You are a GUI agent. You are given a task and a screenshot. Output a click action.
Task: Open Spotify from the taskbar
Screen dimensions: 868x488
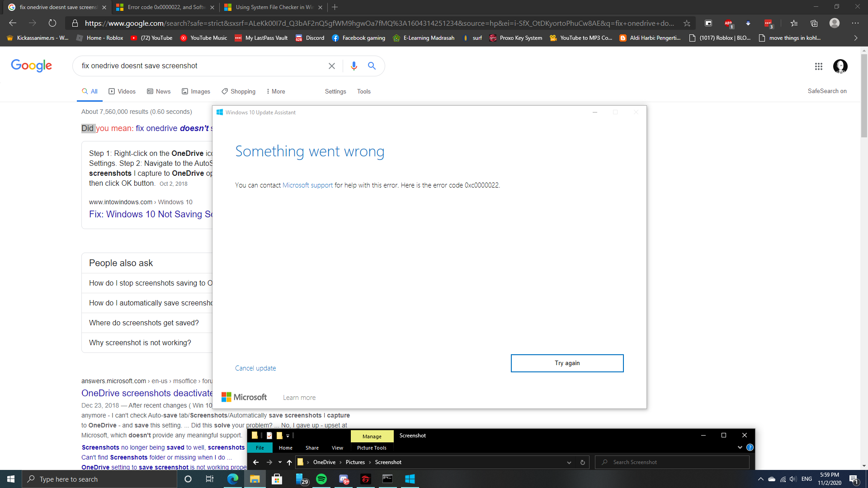tap(321, 479)
